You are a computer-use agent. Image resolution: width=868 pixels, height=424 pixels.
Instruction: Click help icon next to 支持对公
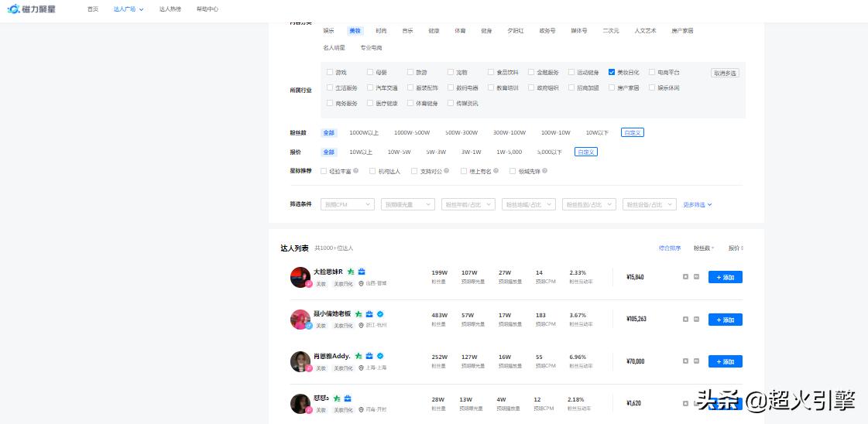pos(447,171)
